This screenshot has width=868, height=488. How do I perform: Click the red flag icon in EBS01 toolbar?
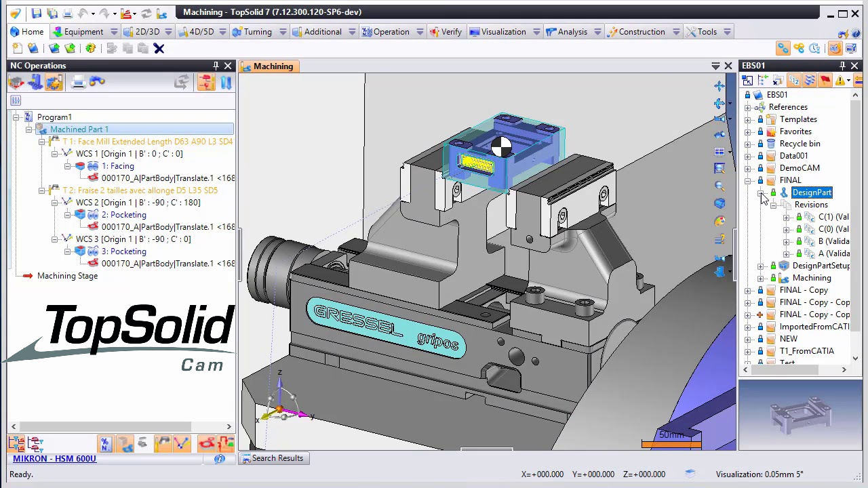point(825,81)
